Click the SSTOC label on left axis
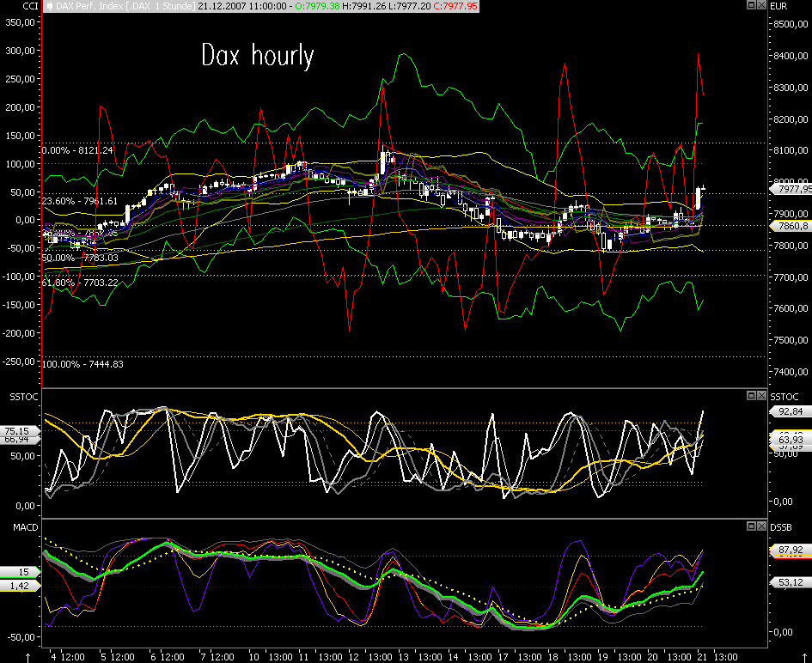812x663 pixels. (24, 397)
